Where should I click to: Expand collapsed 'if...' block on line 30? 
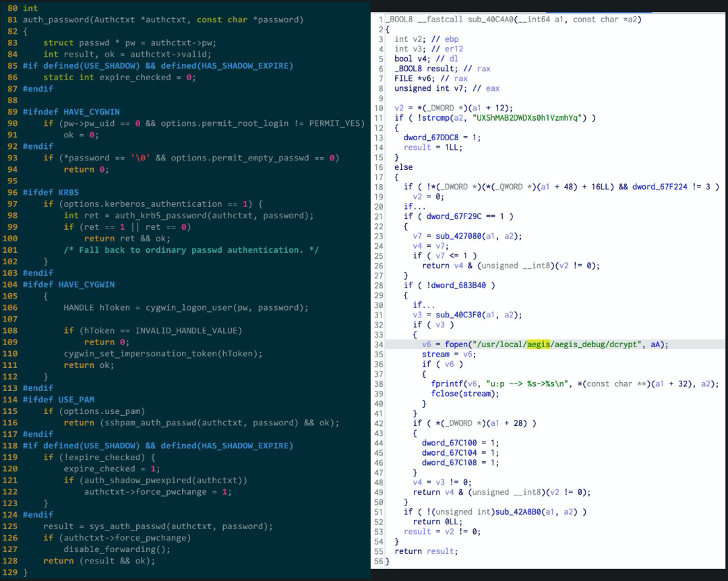[x=423, y=305]
